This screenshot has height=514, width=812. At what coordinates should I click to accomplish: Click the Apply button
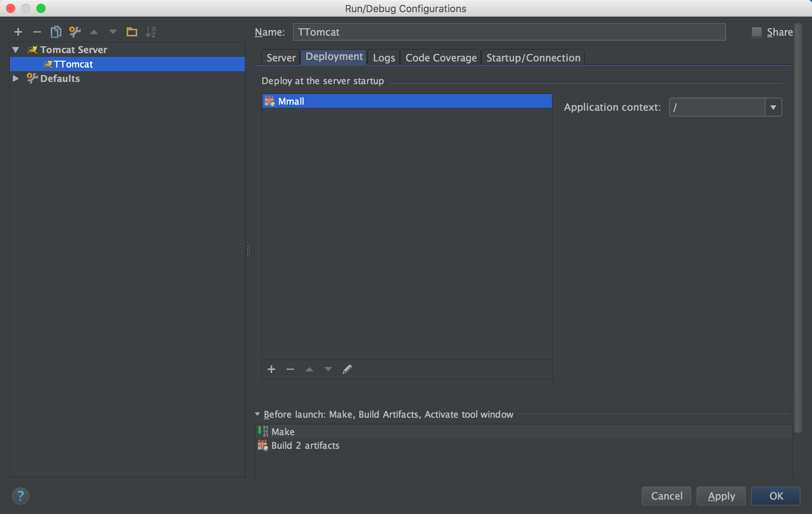coord(721,496)
